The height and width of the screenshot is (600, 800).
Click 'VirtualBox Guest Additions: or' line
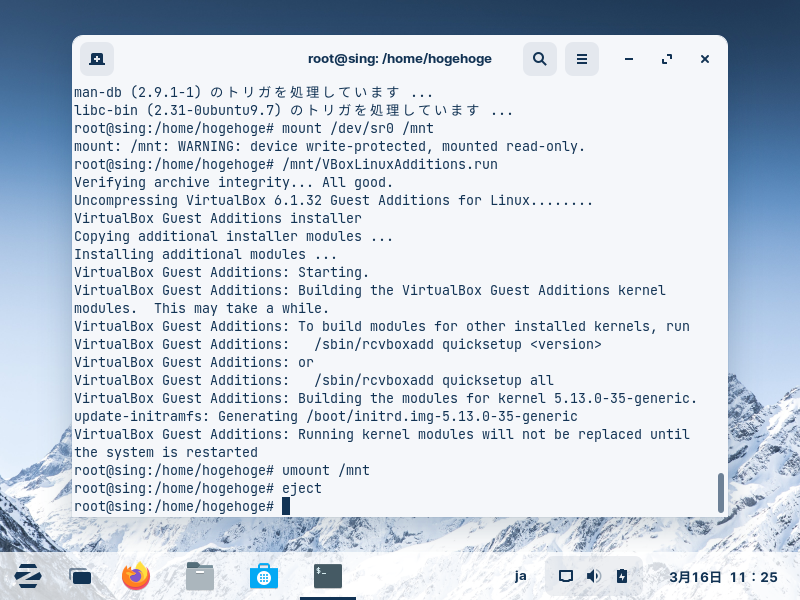tap(194, 362)
